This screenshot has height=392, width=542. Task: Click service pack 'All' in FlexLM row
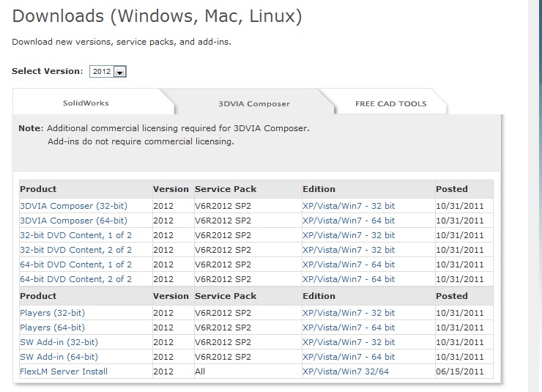point(200,371)
